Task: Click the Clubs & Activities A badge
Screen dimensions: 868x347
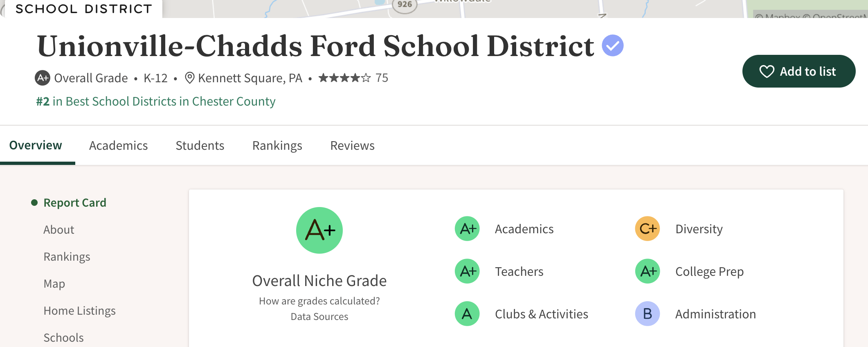Action: pos(467,314)
